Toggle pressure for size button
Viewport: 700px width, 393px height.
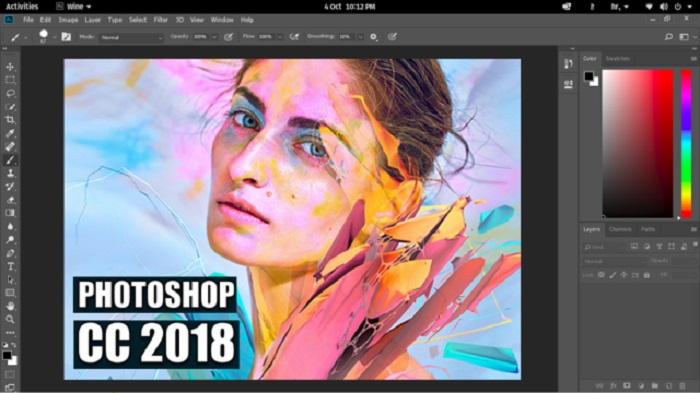coord(392,37)
